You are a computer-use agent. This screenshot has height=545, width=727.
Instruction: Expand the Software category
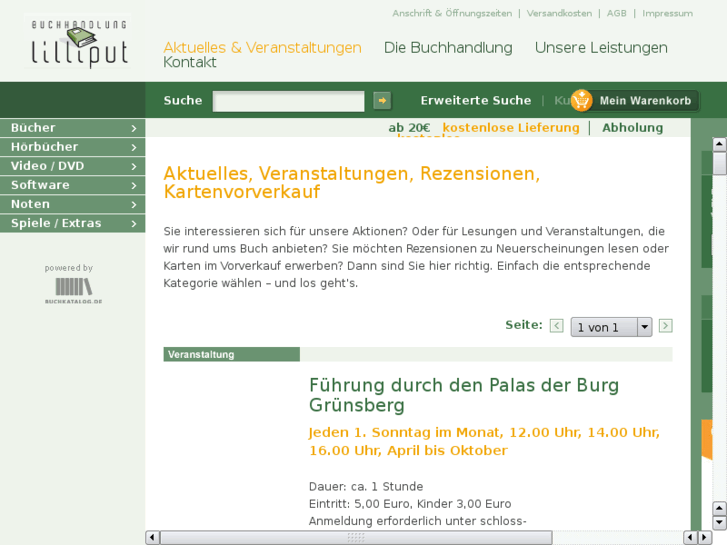(72, 185)
